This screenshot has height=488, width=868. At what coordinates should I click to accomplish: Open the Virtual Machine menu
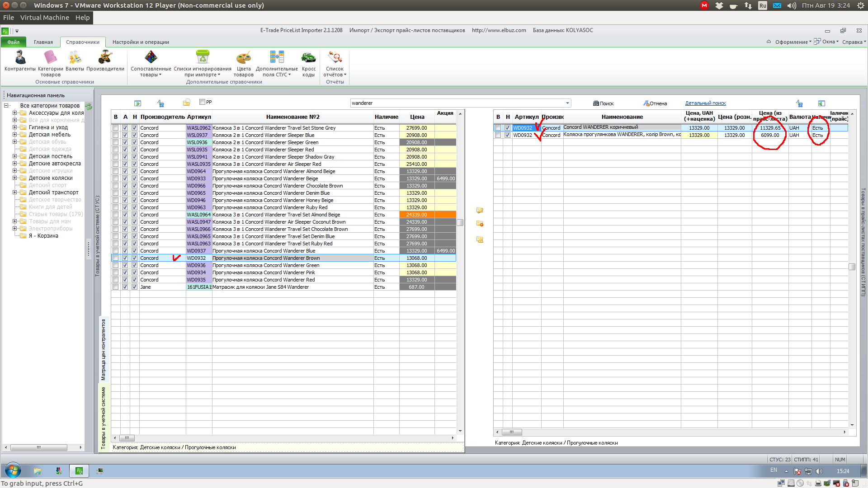coord(44,18)
